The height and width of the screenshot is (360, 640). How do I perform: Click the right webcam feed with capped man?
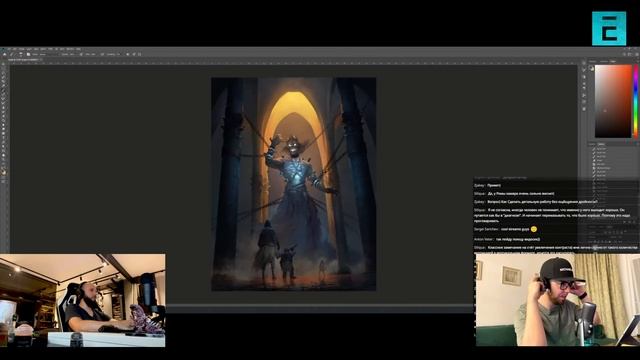[558, 300]
